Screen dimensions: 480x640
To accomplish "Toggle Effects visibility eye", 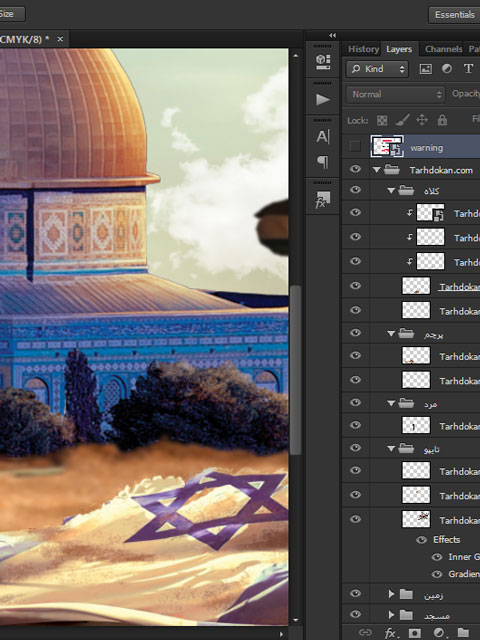I will coord(421,540).
